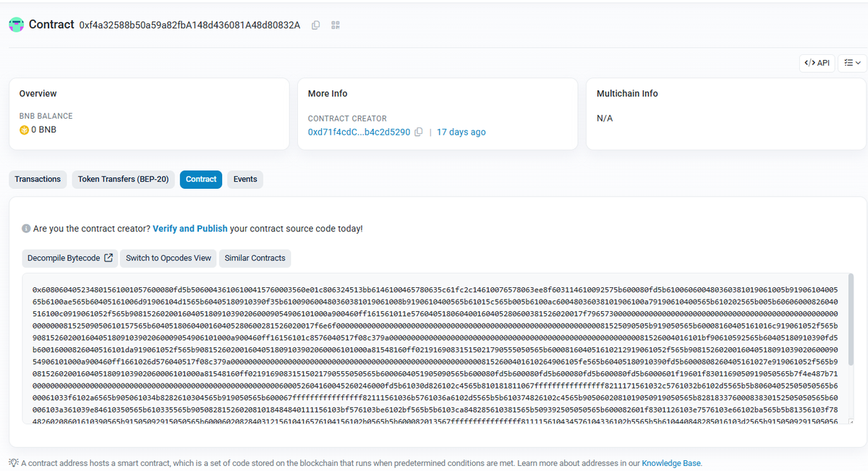Show QR code for contract address
The width and height of the screenshot is (868, 471).
click(x=336, y=25)
